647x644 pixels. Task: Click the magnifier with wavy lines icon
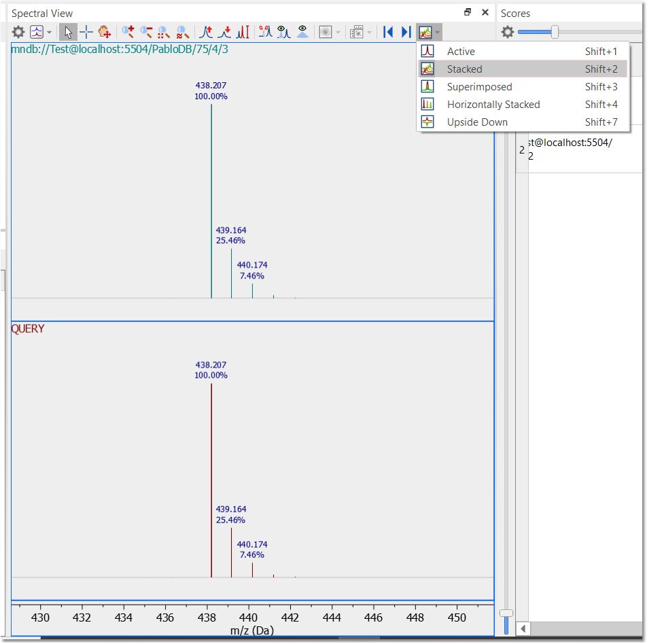(182, 32)
